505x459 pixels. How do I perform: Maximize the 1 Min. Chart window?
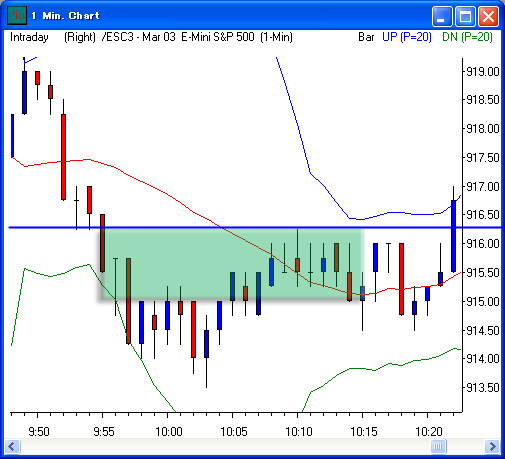465,16
